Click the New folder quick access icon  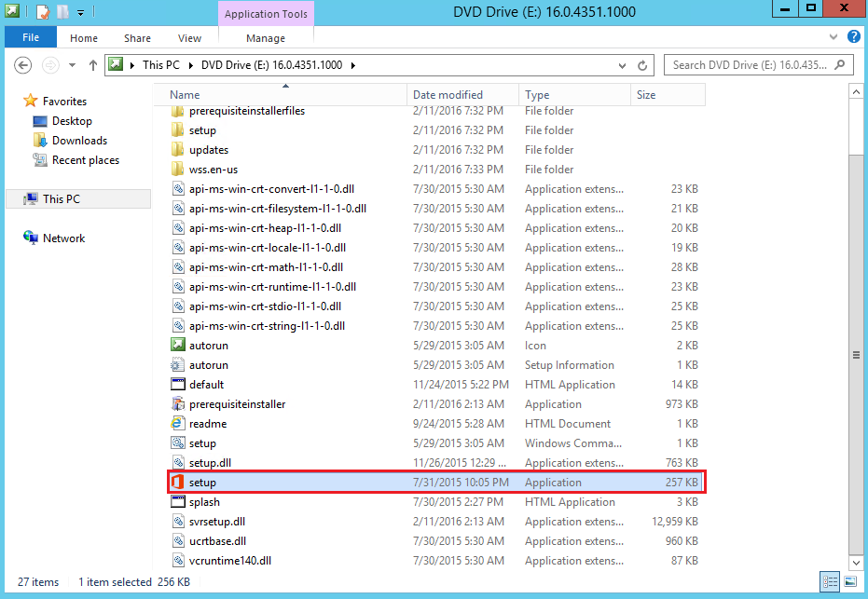[x=63, y=11]
